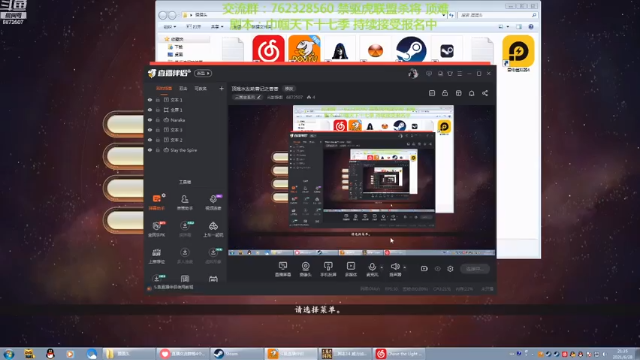This screenshot has width=640, height=360.
Task: Open the Explorer 共享 dropdown menu
Action: click(x=216, y=27)
